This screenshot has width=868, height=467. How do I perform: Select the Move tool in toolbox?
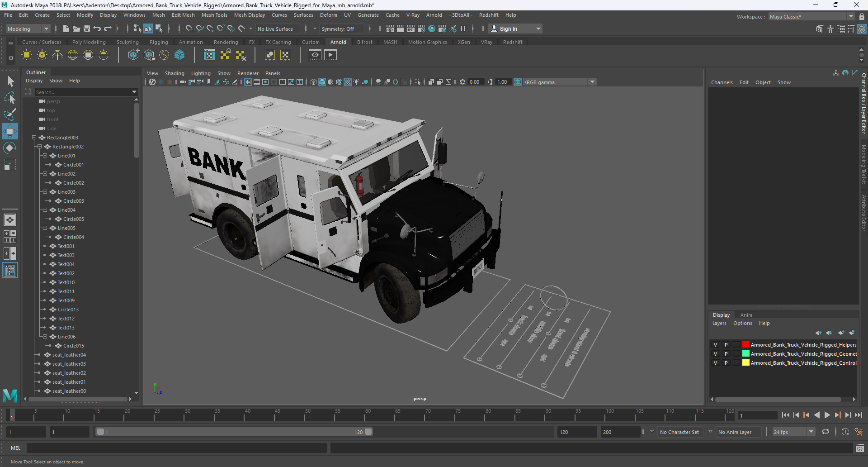[x=10, y=131]
